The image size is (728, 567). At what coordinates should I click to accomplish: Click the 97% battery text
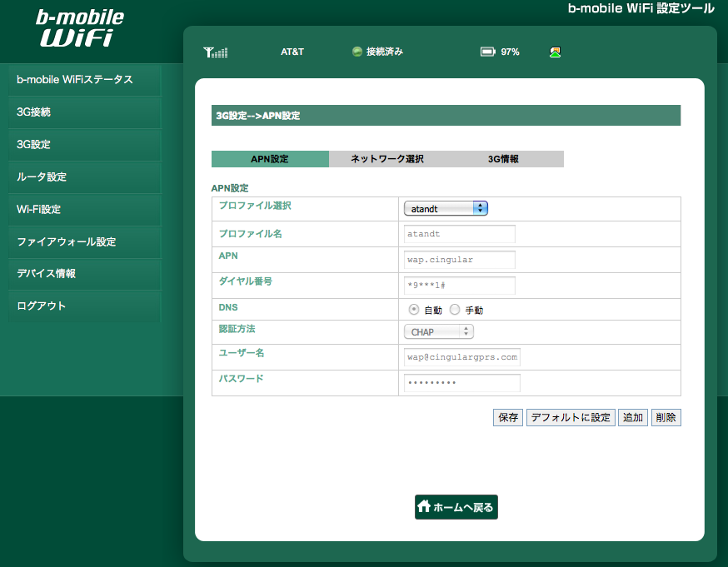(510, 52)
